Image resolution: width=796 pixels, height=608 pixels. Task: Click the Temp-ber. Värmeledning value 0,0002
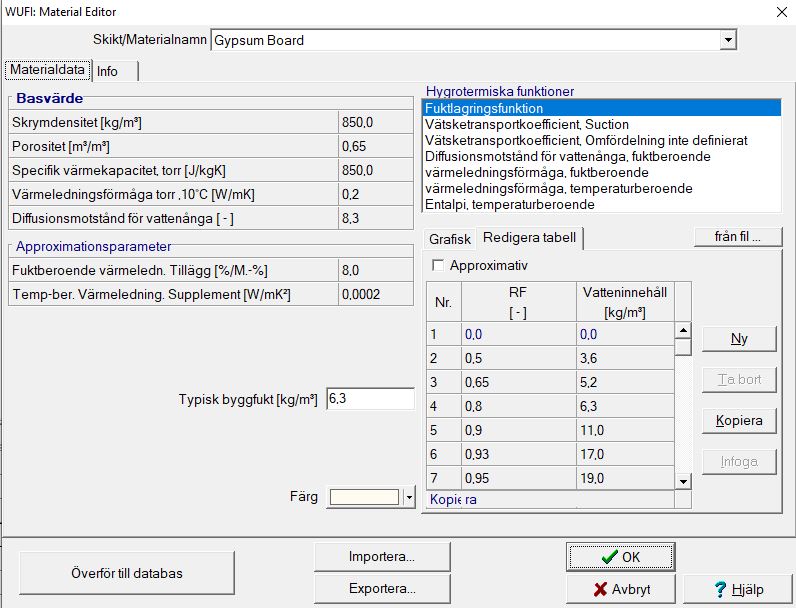(x=375, y=294)
